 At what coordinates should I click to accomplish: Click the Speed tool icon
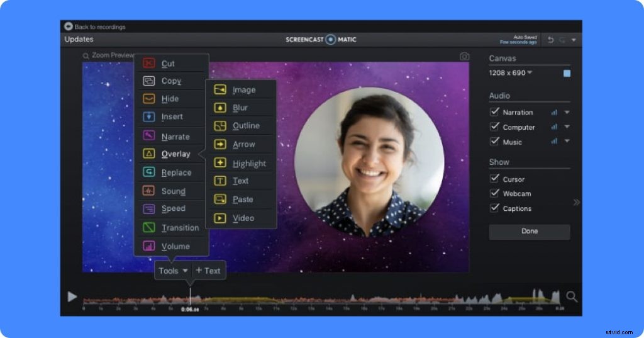[148, 209]
